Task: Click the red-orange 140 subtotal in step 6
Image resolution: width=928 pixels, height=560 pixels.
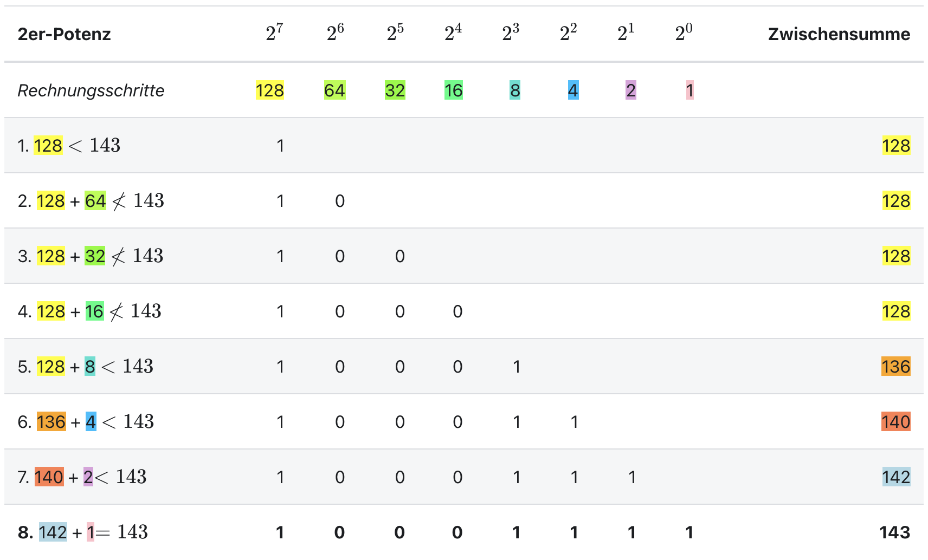Action: (x=895, y=422)
